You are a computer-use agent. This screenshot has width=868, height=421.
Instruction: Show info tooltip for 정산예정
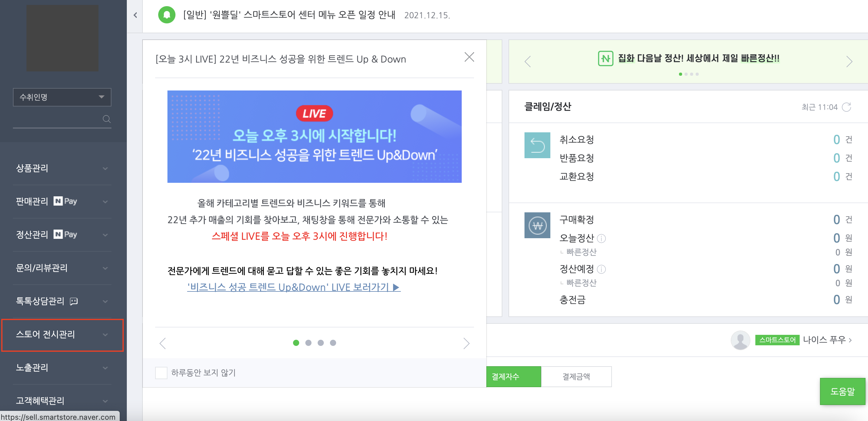click(x=601, y=269)
